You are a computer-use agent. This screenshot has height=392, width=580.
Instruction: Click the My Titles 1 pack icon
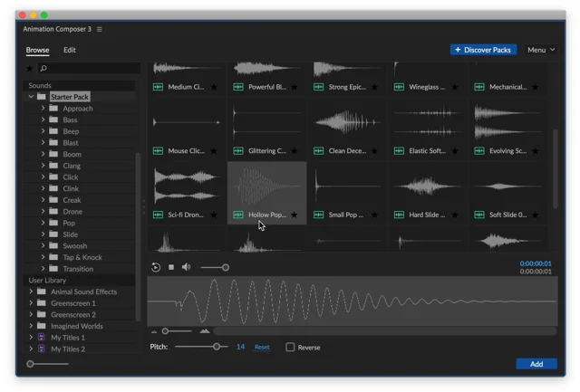[42, 338]
